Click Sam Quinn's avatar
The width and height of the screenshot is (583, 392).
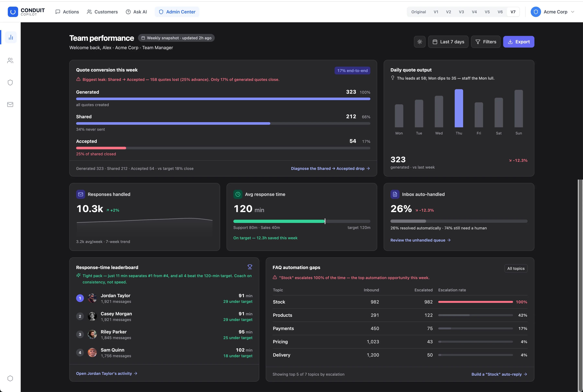tap(92, 353)
